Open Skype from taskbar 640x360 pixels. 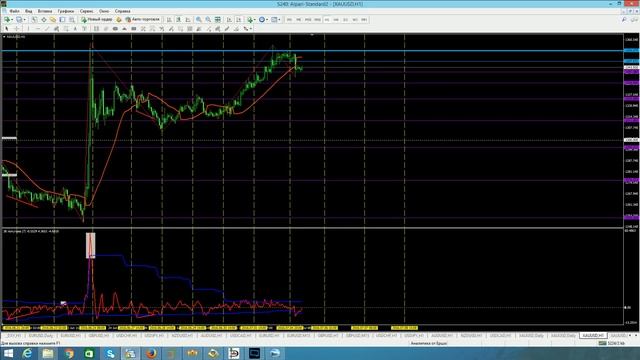(110, 353)
